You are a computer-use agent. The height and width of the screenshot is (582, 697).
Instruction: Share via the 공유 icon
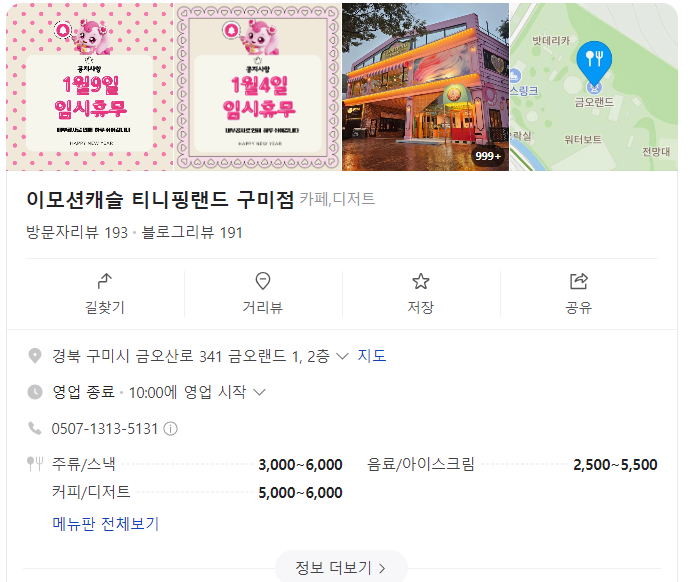[579, 281]
